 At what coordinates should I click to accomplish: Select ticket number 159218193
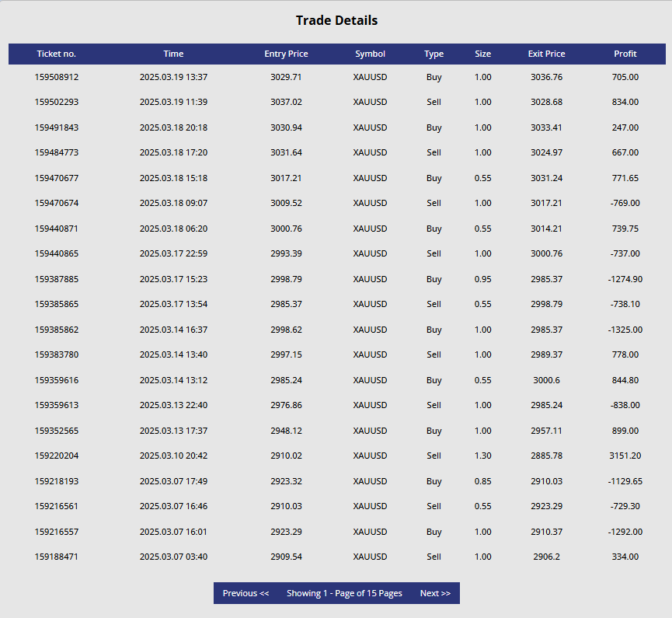tap(57, 482)
